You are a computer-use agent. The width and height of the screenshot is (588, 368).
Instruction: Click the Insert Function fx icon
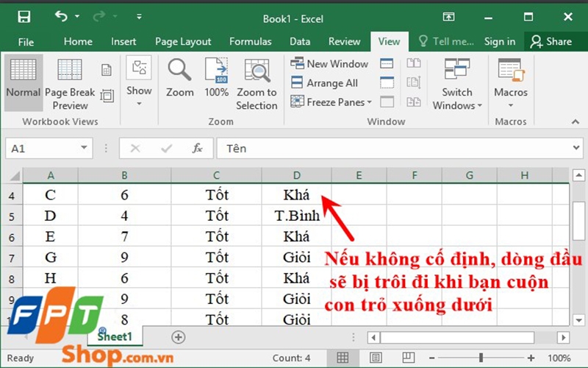click(198, 149)
